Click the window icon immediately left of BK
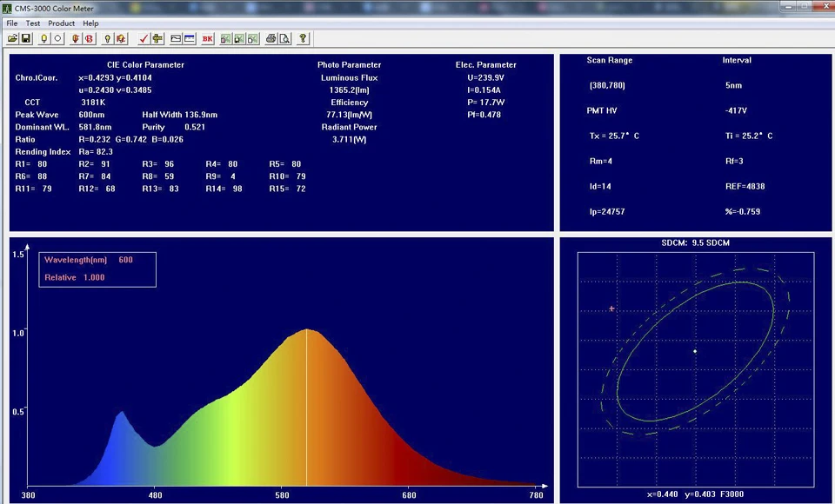Image resolution: width=835 pixels, height=504 pixels. pos(189,39)
